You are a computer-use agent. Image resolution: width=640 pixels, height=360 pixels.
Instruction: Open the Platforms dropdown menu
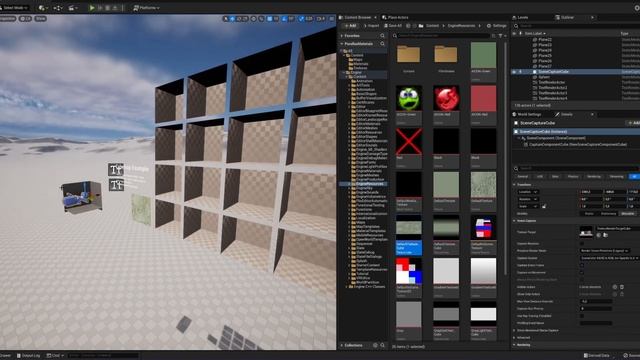click(147, 8)
